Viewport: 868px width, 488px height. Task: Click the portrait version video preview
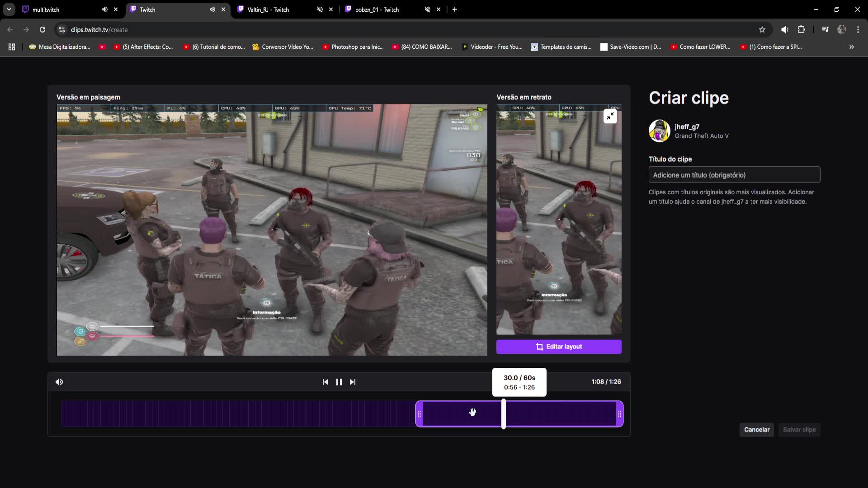tap(559, 220)
